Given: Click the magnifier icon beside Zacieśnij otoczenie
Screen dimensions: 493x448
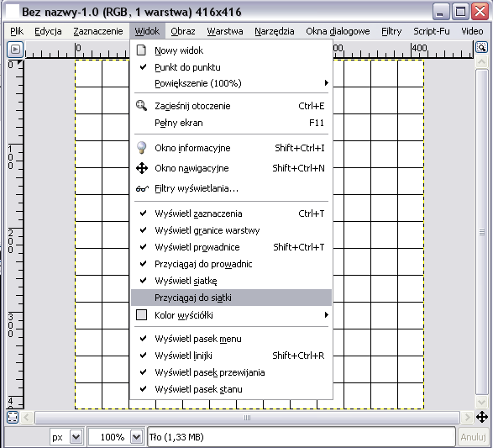Looking at the screenshot, I should click(141, 105).
